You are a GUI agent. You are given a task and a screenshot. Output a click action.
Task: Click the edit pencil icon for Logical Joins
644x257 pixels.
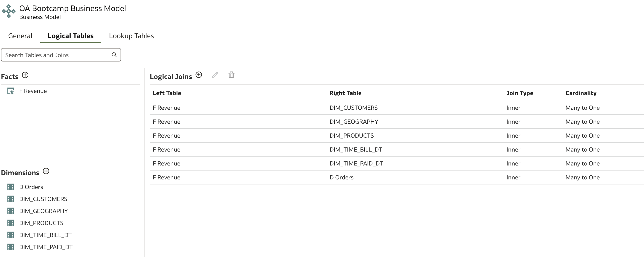click(x=215, y=75)
